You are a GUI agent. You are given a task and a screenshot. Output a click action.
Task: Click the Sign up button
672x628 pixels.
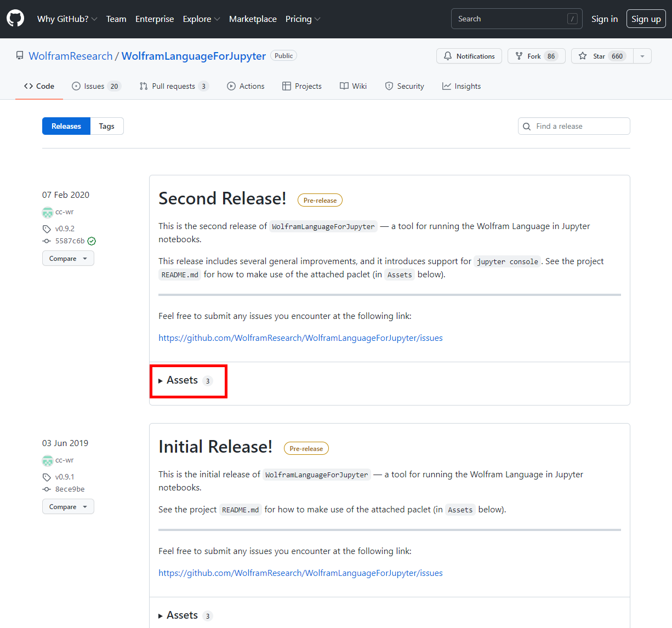point(646,19)
